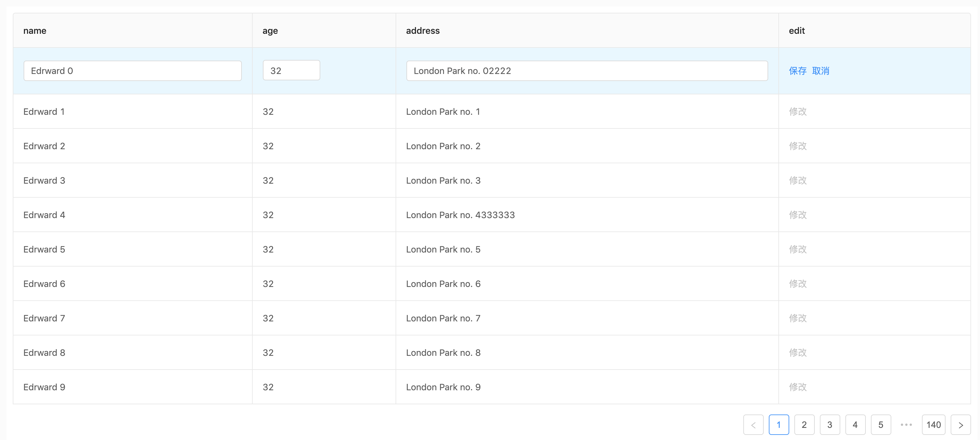
Task: Edit the London Park no. 02222 field
Action: [587, 71]
